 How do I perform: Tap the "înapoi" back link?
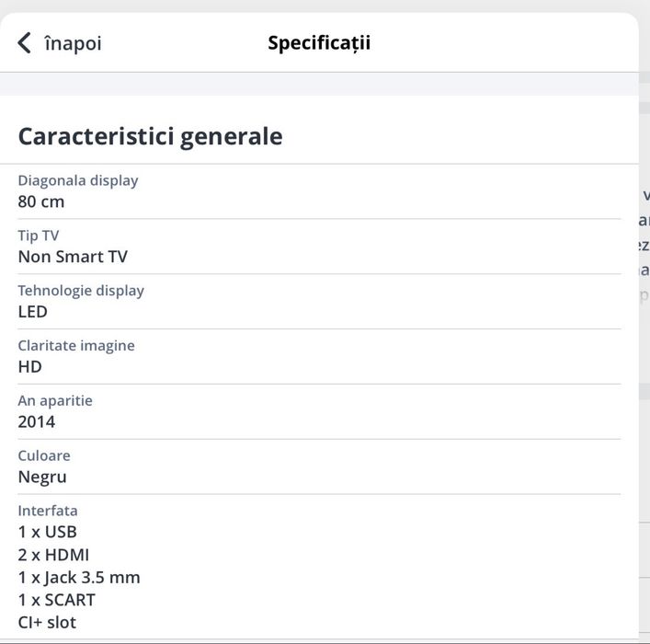coord(73,43)
